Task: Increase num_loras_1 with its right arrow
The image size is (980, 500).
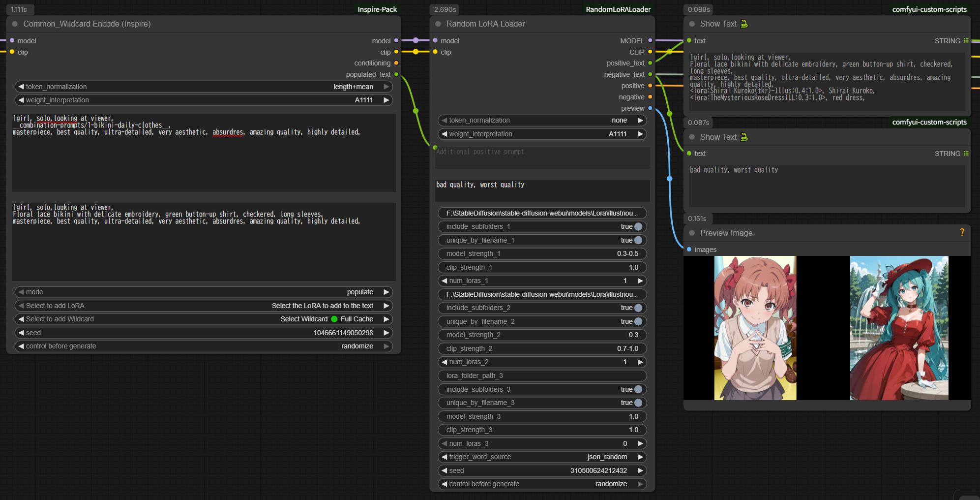Action: click(x=640, y=281)
